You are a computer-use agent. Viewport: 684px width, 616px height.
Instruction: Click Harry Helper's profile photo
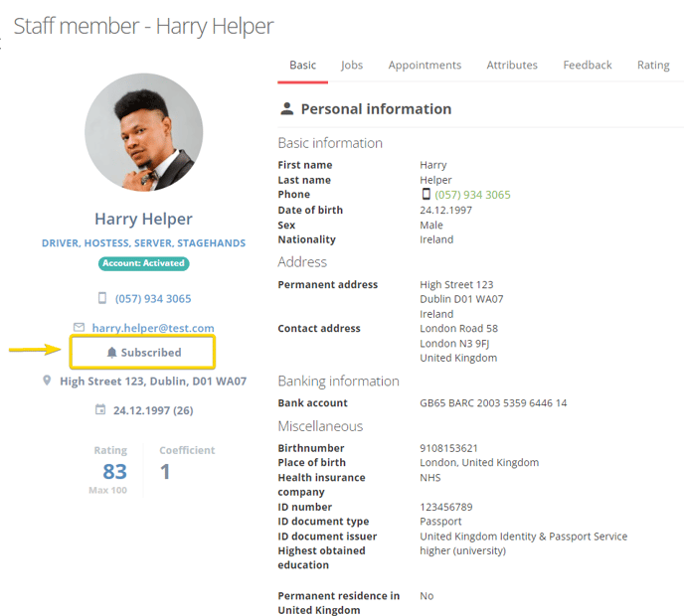coord(143,132)
